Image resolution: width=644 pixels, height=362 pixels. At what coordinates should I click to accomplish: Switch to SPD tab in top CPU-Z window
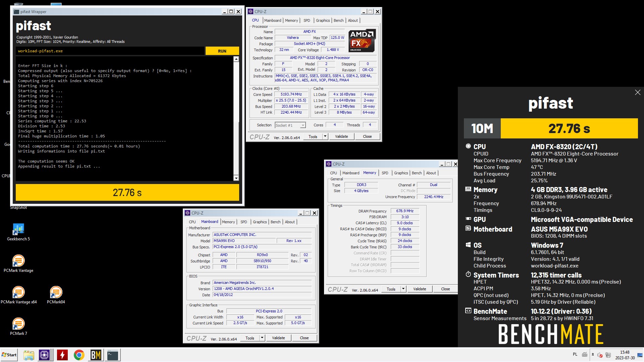[307, 20]
